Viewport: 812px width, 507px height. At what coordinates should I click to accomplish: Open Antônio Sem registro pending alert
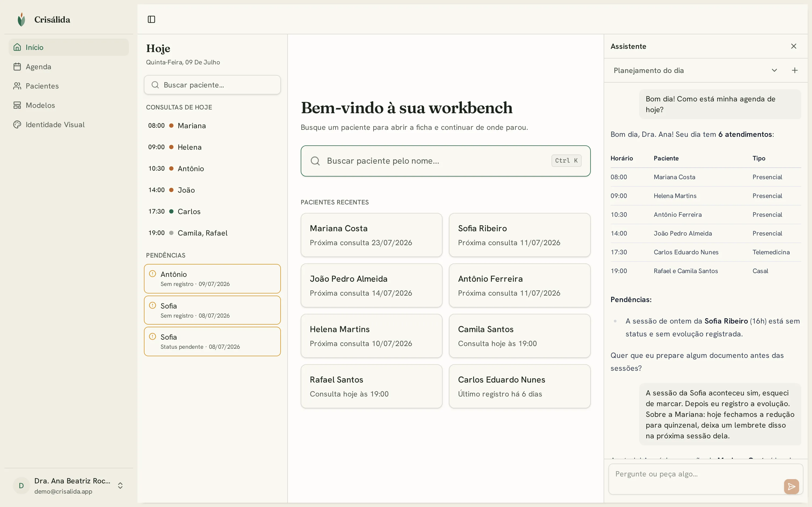pos(212,279)
